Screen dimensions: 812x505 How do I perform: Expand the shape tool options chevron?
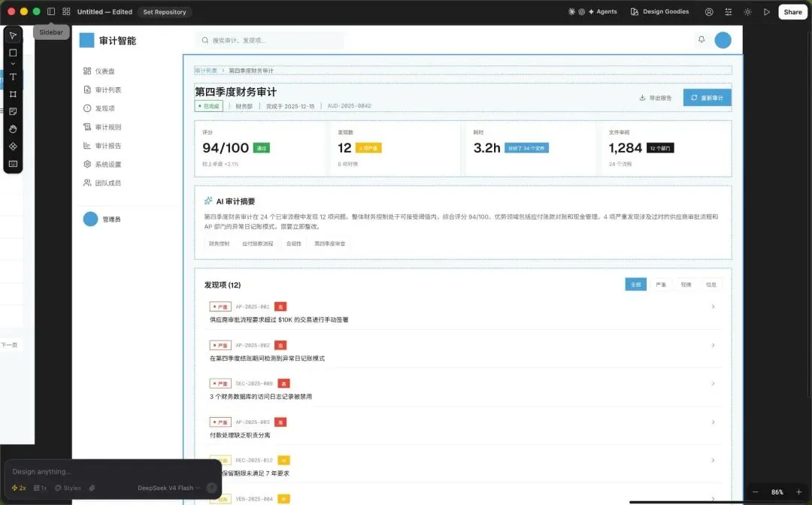[13, 64]
